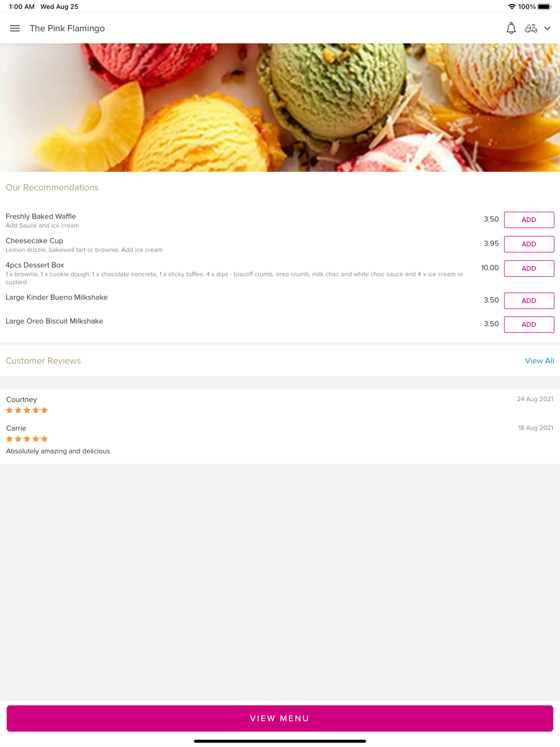
Task: Tap the battery status icon
Action: [544, 7]
